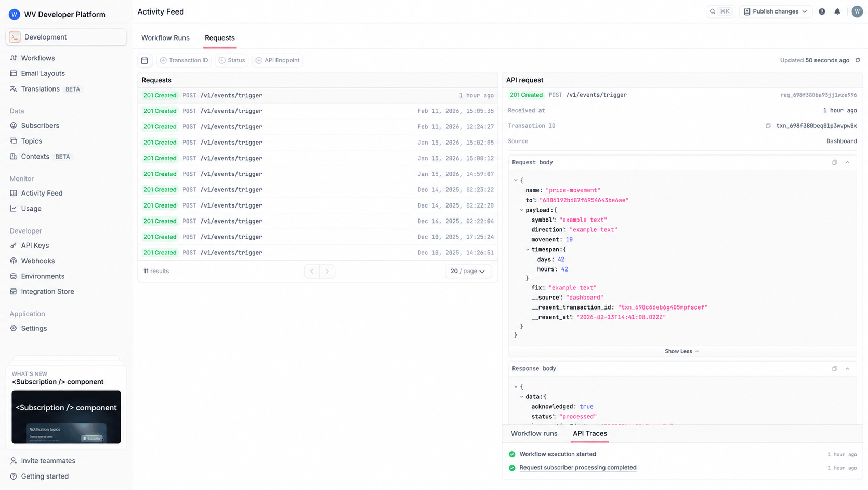This screenshot has height=490, width=868.
Task: Switch to the Workflow Runs tab
Action: (165, 38)
